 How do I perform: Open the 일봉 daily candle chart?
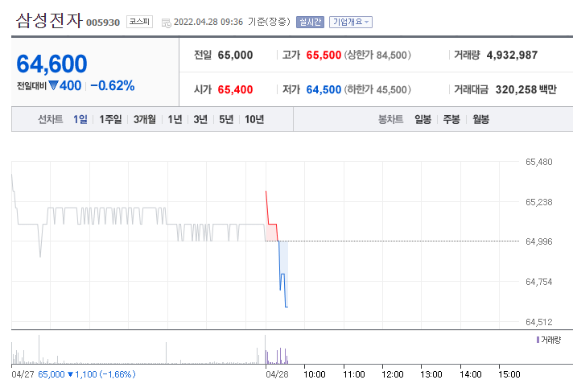(423, 119)
